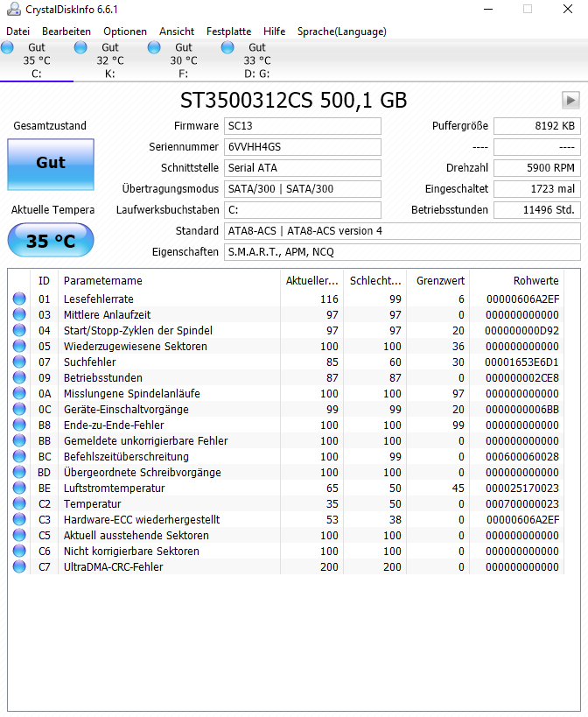Click the Schlecht... column header

tap(375, 281)
